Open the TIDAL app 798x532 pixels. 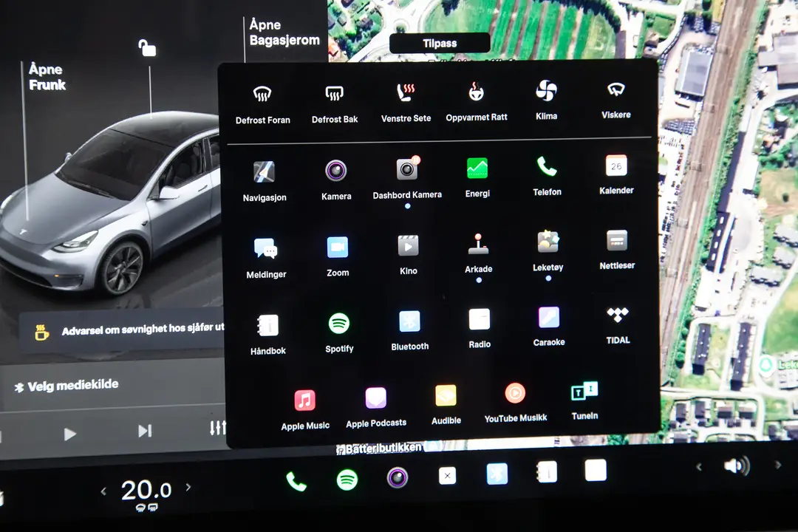(618, 318)
